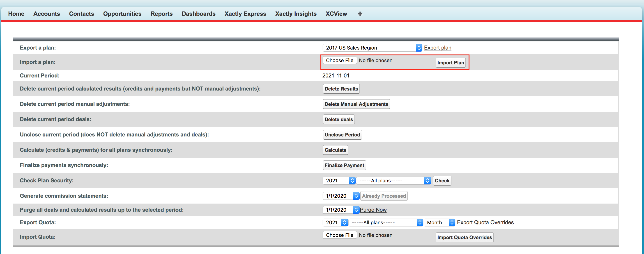This screenshot has width=644, height=254.
Task: Click Export Quota Overrides link
Action: pos(485,222)
